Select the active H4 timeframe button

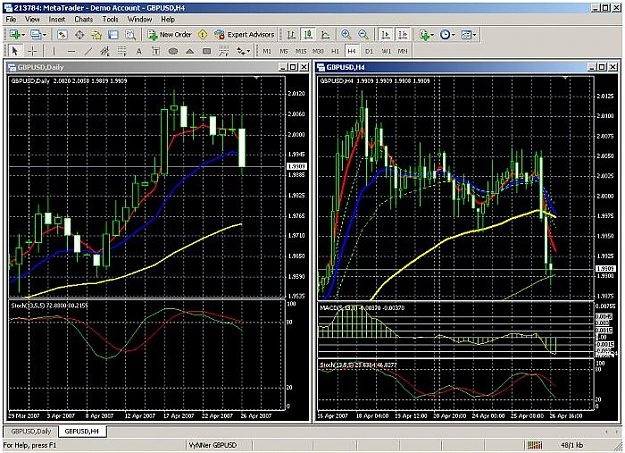point(351,51)
